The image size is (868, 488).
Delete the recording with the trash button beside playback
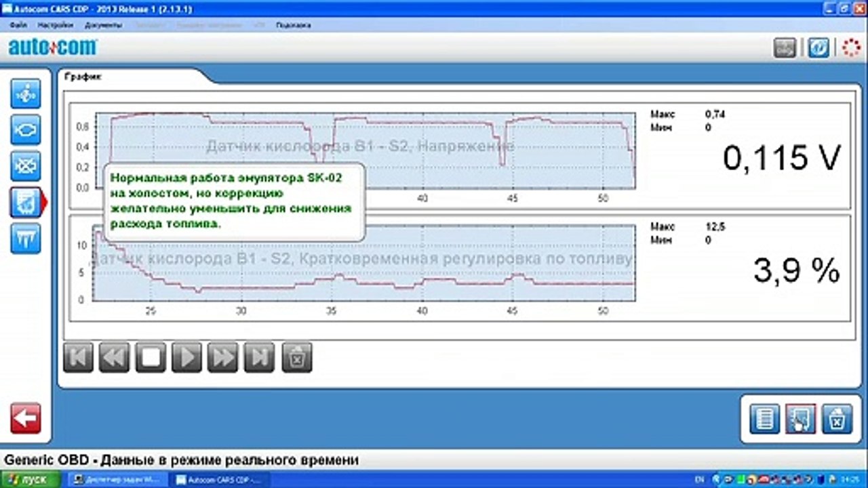click(x=296, y=357)
